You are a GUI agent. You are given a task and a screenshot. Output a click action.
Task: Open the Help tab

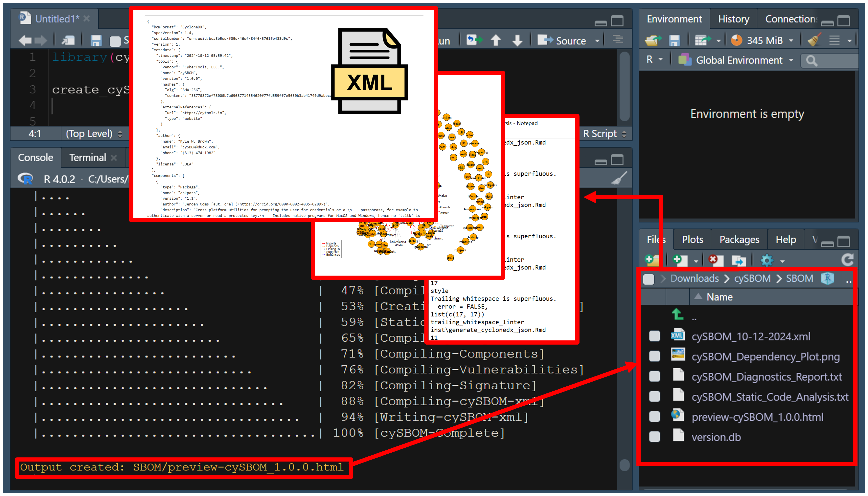point(786,240)
